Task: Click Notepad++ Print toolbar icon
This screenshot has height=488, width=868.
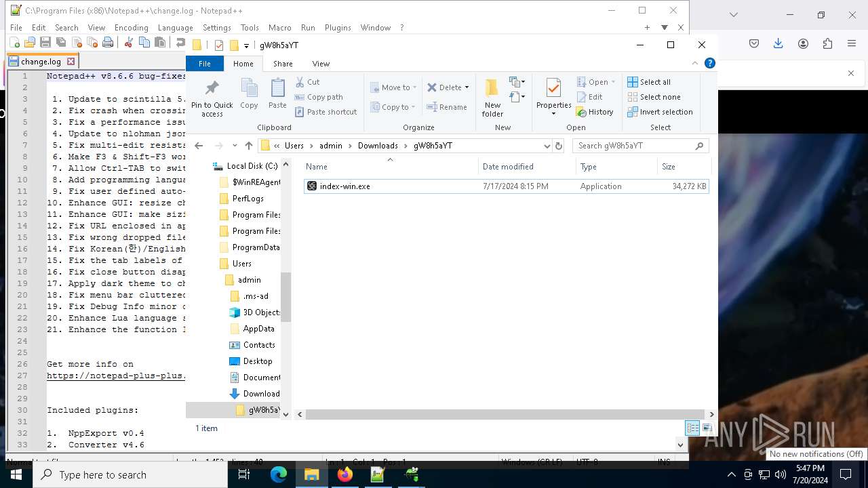Action: [108, 42]
